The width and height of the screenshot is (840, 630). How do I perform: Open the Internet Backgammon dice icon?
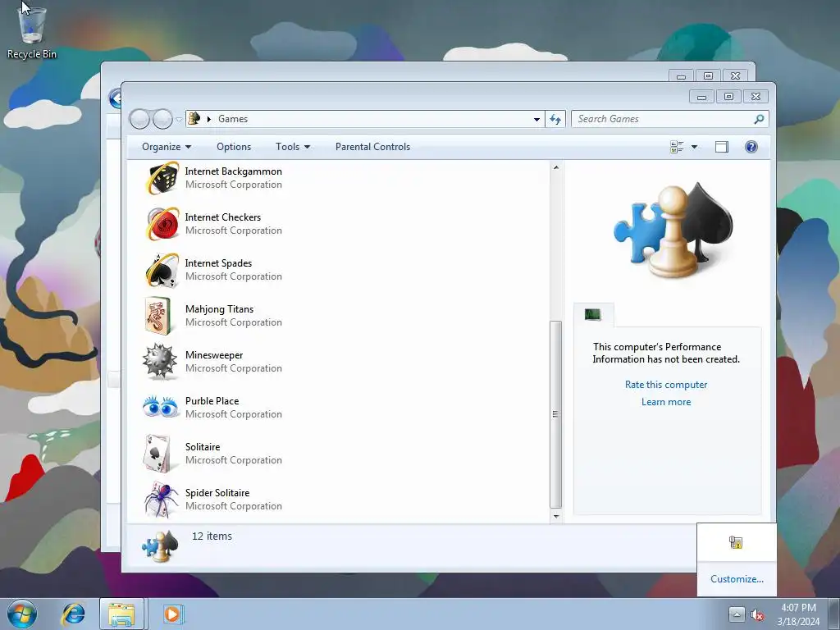coord(162,178)
